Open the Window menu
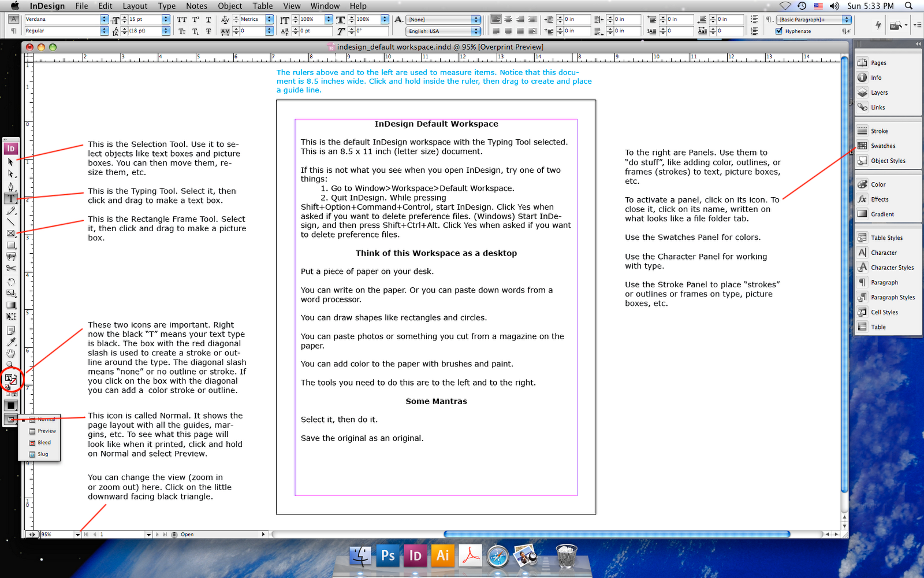The image size is (924, 578). (x=325, y=6)
